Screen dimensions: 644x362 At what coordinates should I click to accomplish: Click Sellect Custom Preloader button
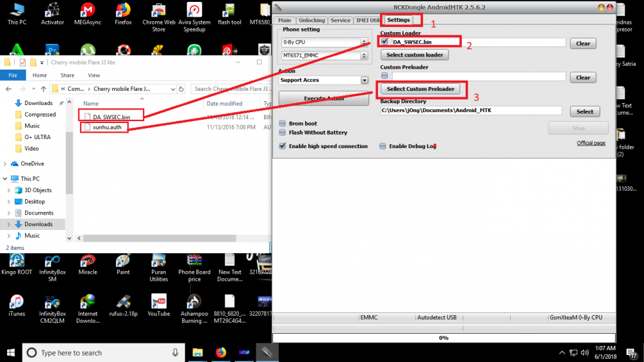[x=420, y=89]
